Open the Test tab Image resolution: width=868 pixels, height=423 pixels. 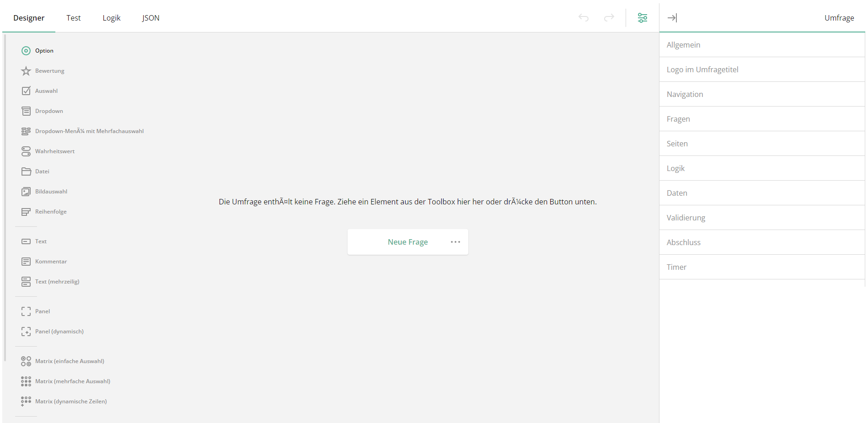tap(73, 18)
